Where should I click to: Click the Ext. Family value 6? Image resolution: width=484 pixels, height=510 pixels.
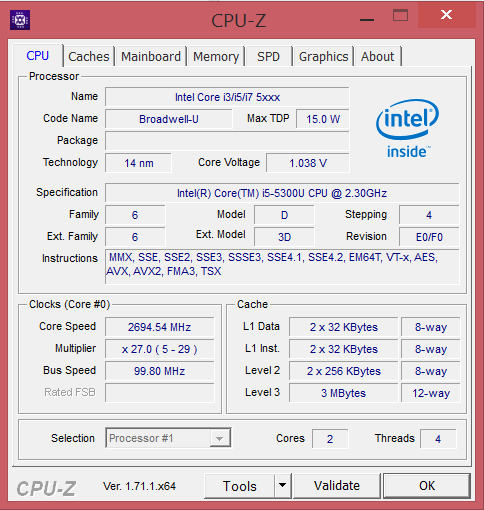[135, 237]
